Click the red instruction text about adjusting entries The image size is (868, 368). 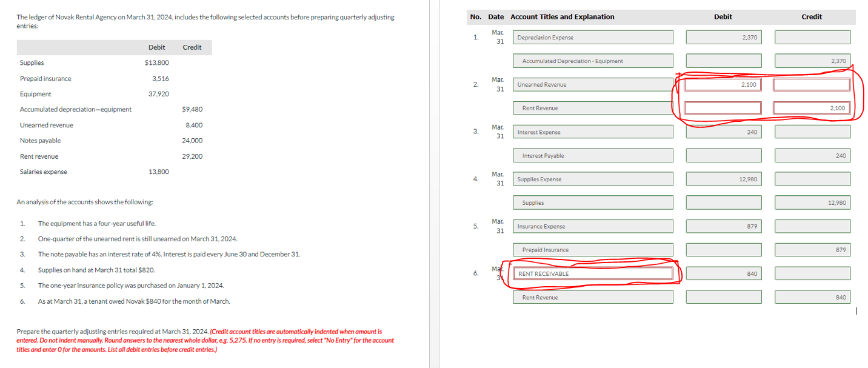[205, 341]
